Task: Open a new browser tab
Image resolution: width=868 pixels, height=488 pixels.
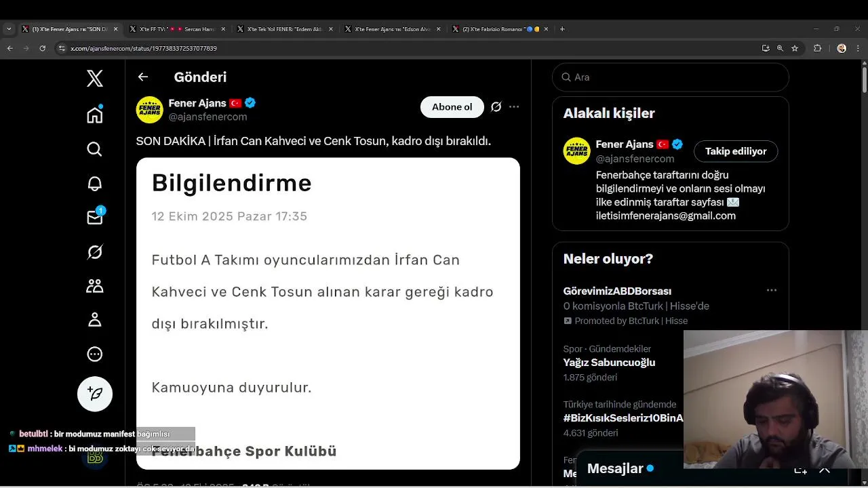Action: (x=562, y=29)
